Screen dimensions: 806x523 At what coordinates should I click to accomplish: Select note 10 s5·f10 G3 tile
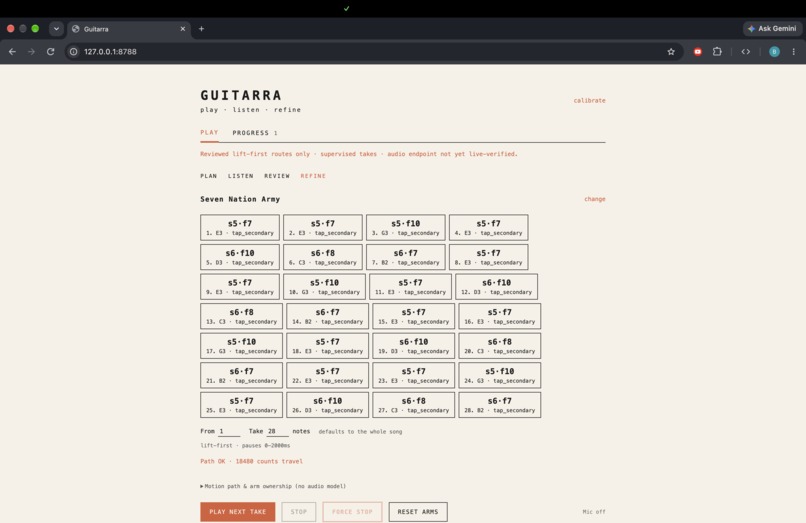tap(324, 286)
